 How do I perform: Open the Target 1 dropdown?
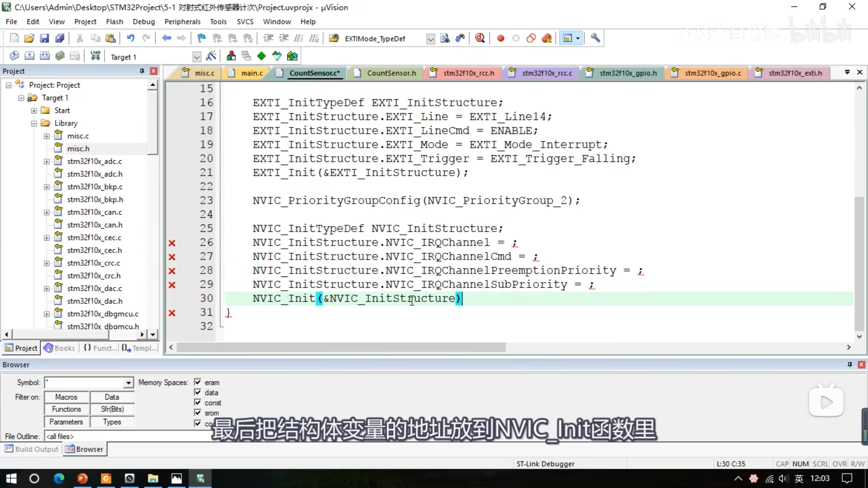(196, 57)
